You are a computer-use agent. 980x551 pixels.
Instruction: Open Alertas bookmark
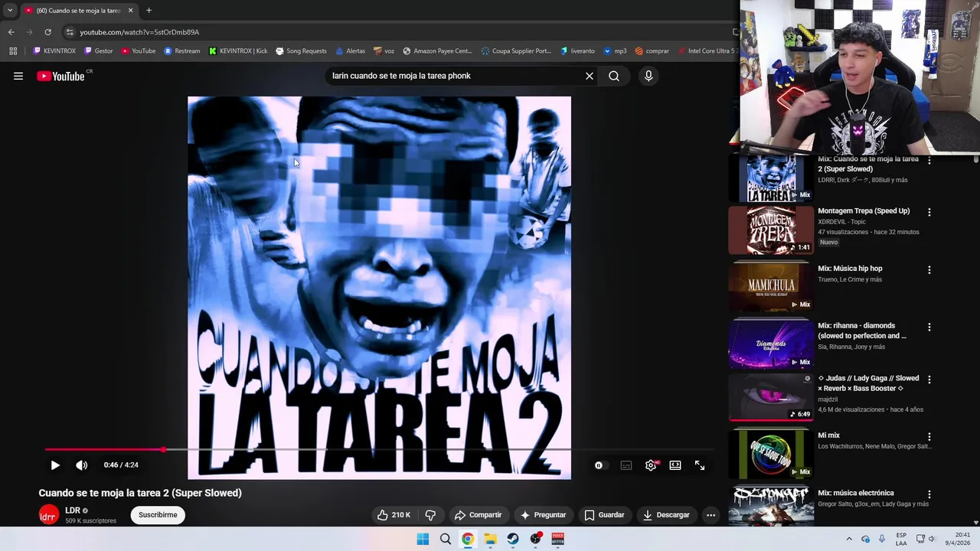pyautogui.click(x=351, y=51)
